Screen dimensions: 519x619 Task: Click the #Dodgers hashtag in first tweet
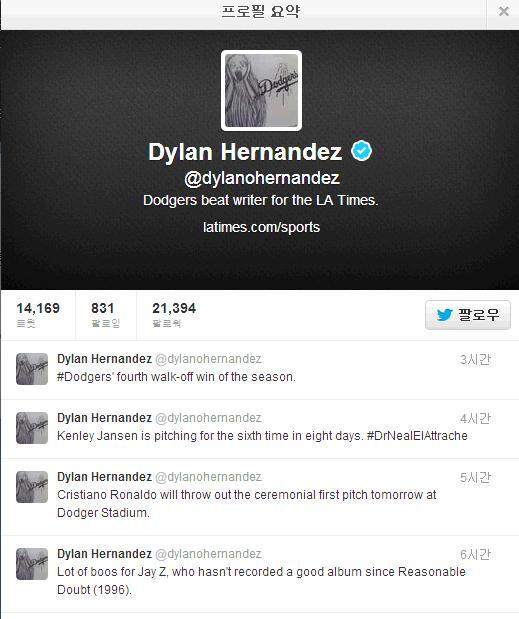85,377
